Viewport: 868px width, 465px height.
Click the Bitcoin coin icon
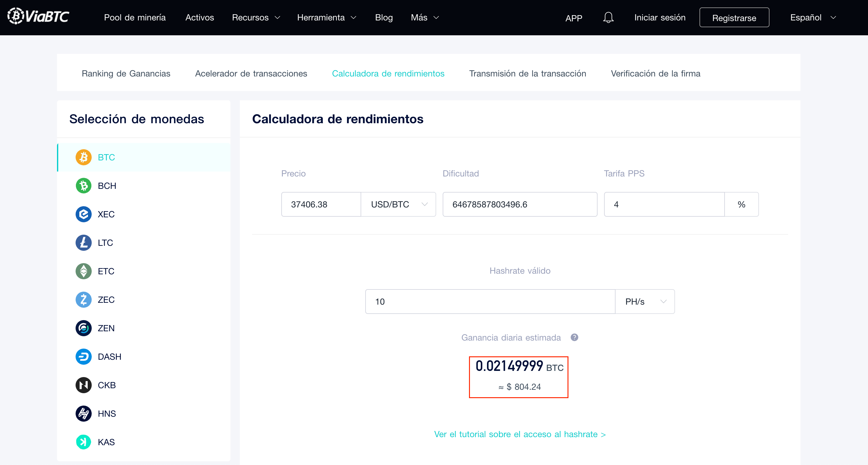(83, 157)
